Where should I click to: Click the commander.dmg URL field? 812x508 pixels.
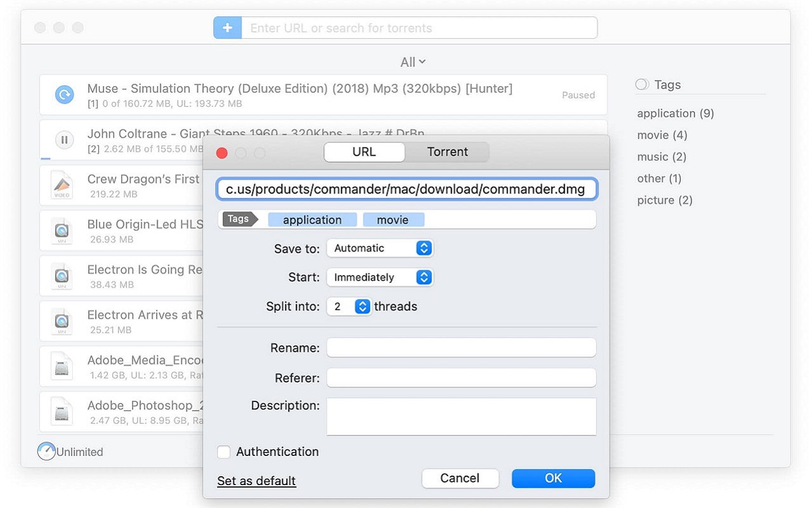(x=407, y=189)
